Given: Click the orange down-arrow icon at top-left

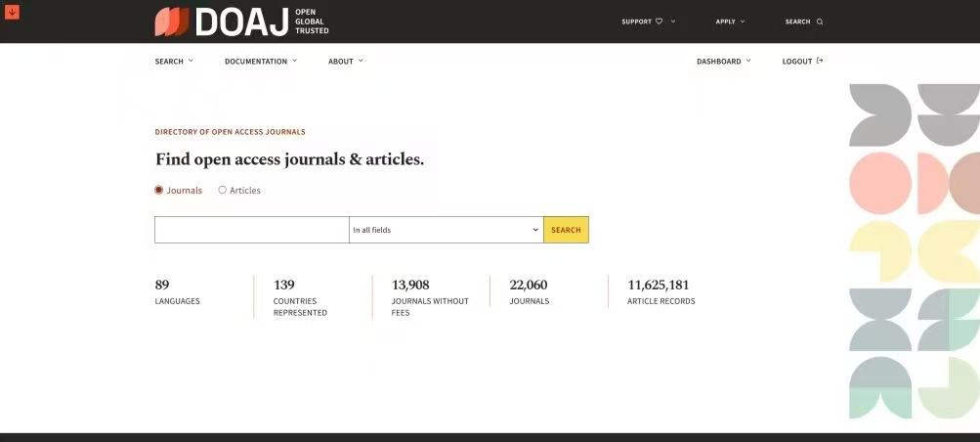Looking at the screenshot, I should tap(12, 12).
